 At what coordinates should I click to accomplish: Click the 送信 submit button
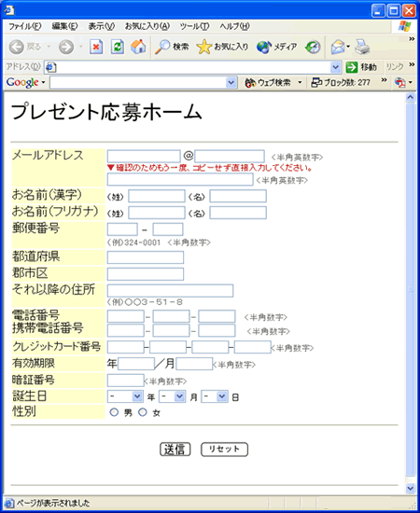(175, 450)
